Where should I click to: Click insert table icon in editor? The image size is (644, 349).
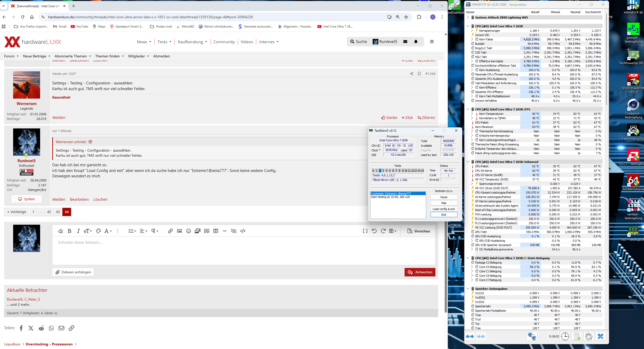pyautogui.click(x=216, y=231)
